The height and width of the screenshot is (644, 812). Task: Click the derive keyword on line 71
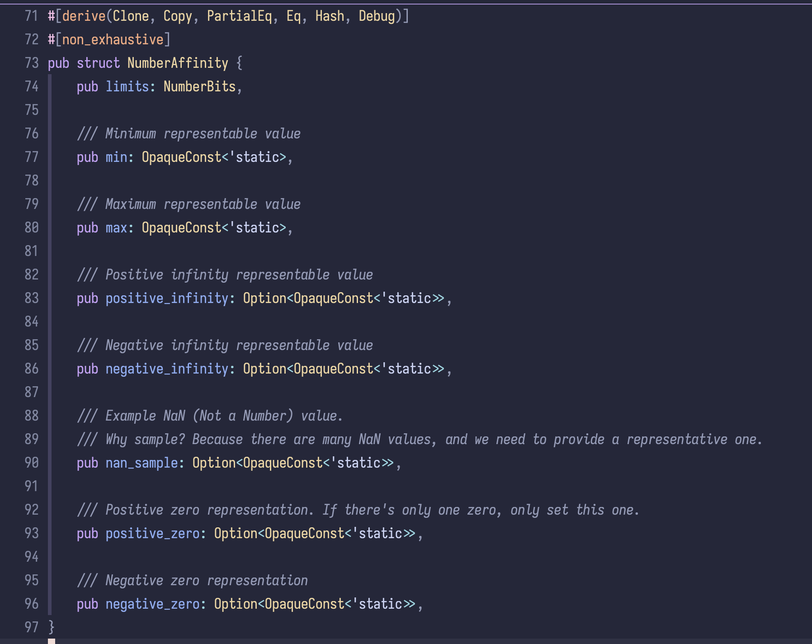[84, 16]
